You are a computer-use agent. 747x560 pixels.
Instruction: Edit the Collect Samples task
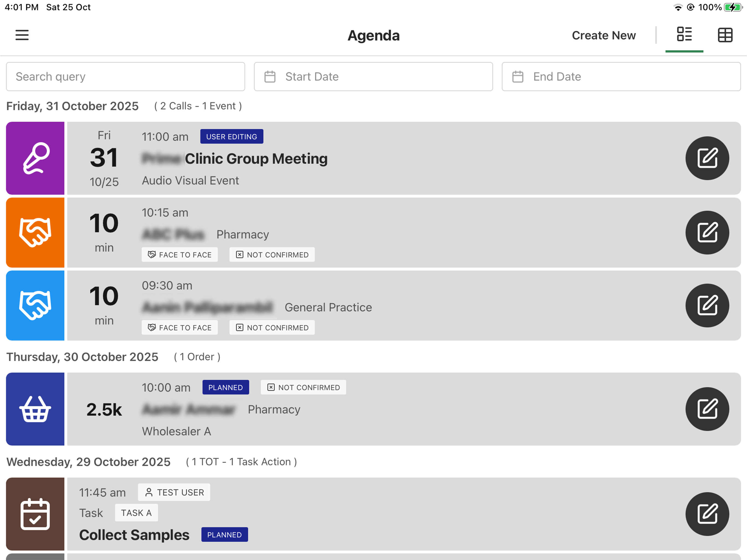[707, 514]
